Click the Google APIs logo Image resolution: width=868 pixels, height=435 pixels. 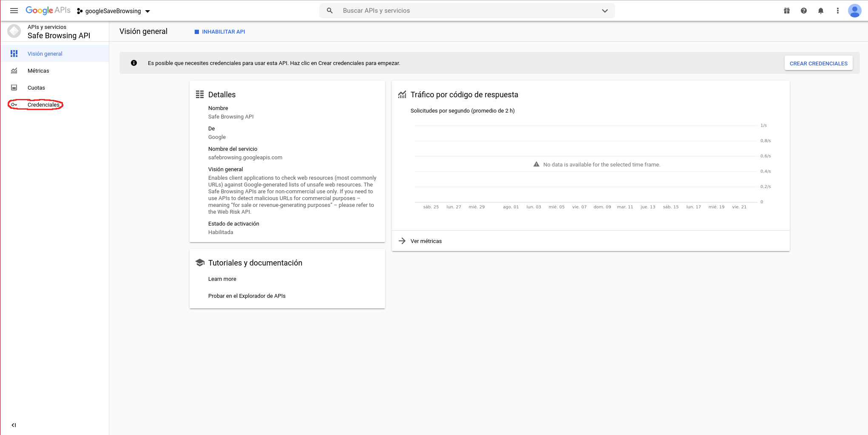(x=48, y=11)
